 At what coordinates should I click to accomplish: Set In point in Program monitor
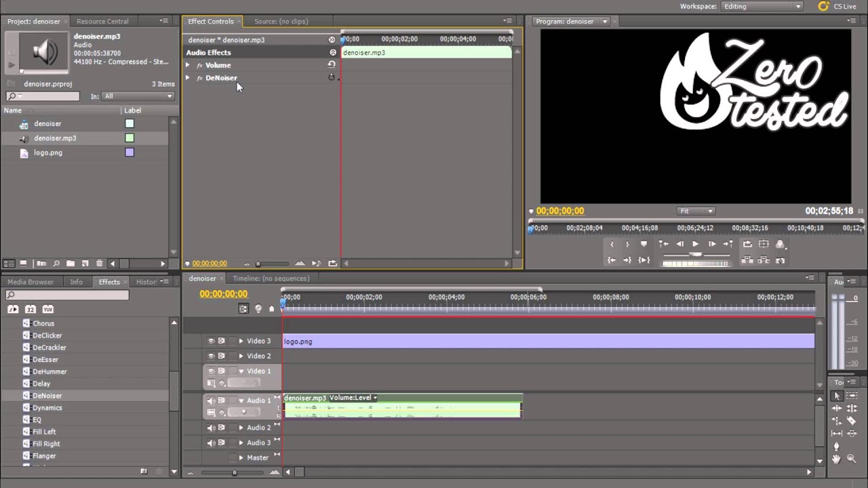click(x=612, y=244)
